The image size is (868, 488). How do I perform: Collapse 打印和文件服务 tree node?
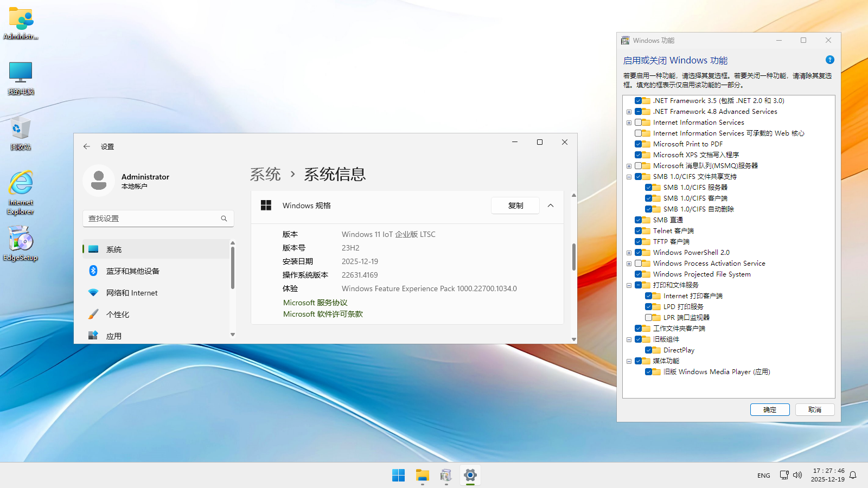coord(629,285)
